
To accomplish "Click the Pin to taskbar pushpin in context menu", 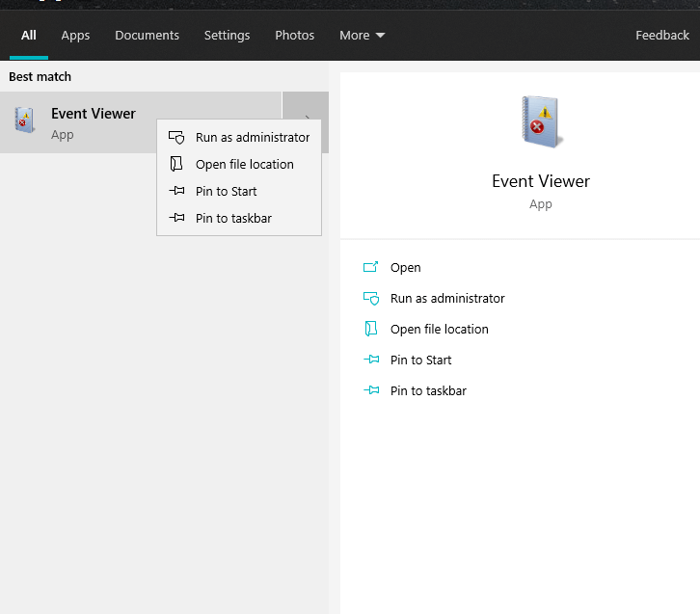I will click(176, 218).
